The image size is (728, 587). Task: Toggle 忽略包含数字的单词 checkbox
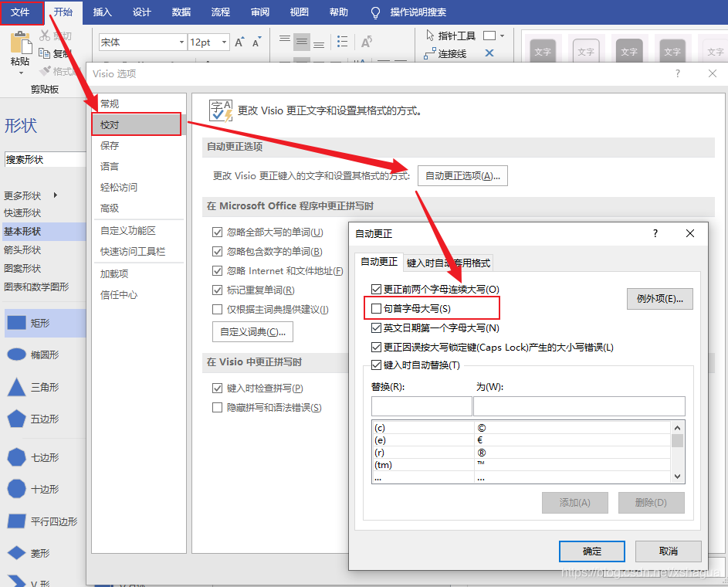coord(217,251)
